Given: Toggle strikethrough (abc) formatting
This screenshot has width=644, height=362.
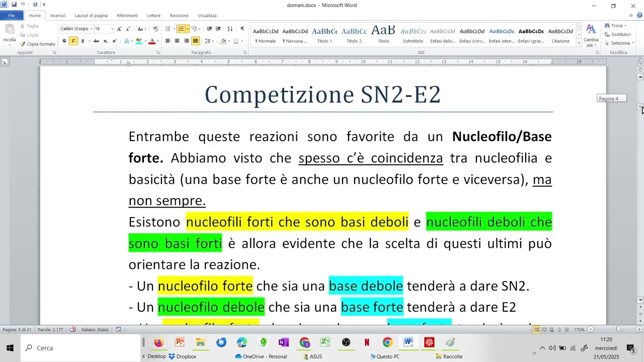Looking at the screenshot, I should pyautogui.click(x=96, y=41).
